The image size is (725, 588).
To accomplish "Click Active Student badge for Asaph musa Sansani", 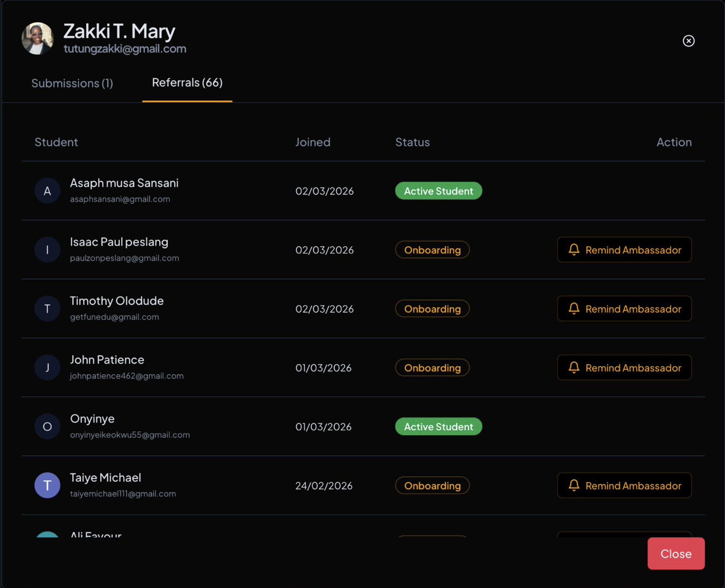I will pos(438,191).
